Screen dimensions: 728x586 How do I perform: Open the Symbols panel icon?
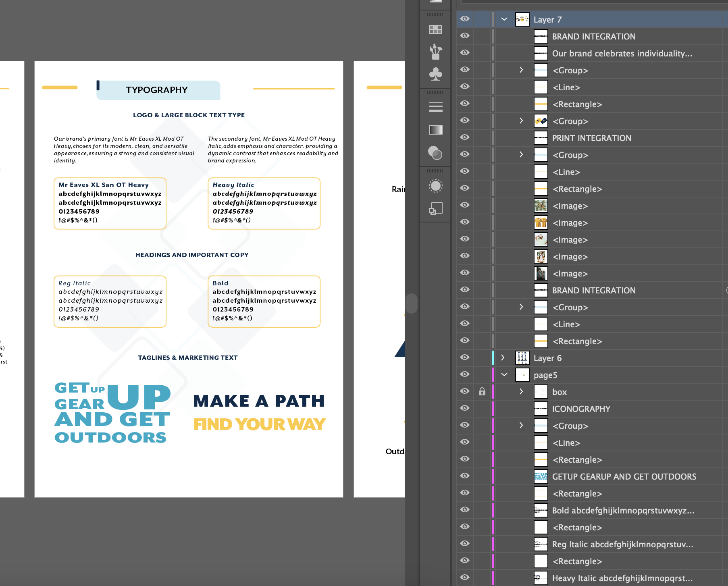(x=435, y=74)
